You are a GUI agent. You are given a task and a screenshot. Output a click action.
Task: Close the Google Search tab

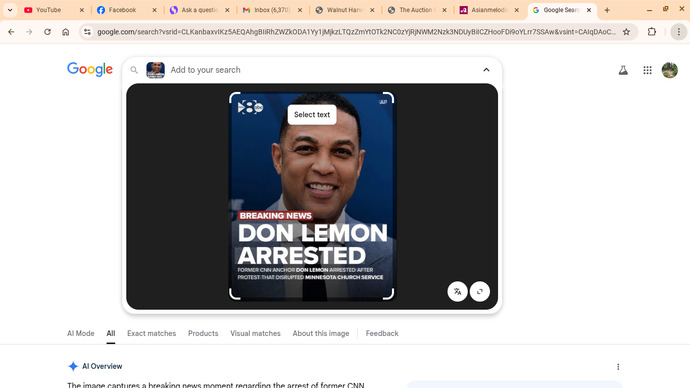click(589, 10)
